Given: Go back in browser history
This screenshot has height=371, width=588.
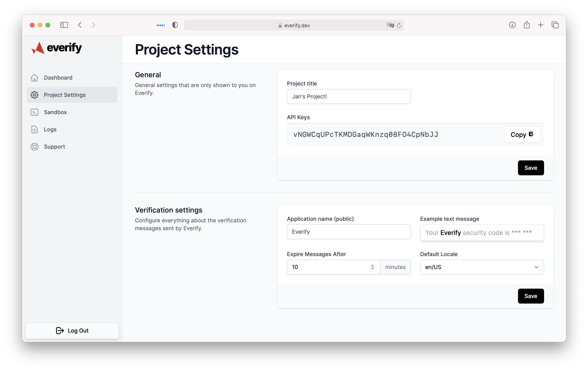Looking at the screenshot, I should pos(80,25).
